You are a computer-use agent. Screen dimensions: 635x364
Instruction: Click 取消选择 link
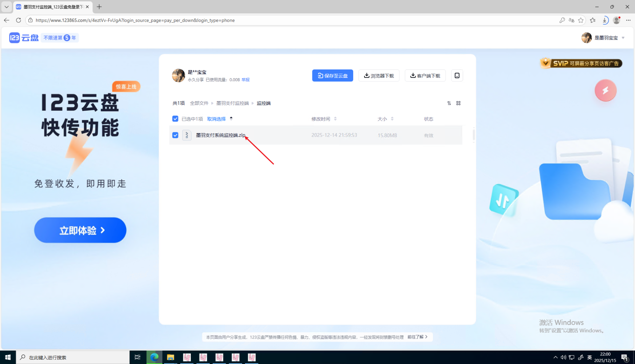tap(216, 119)
